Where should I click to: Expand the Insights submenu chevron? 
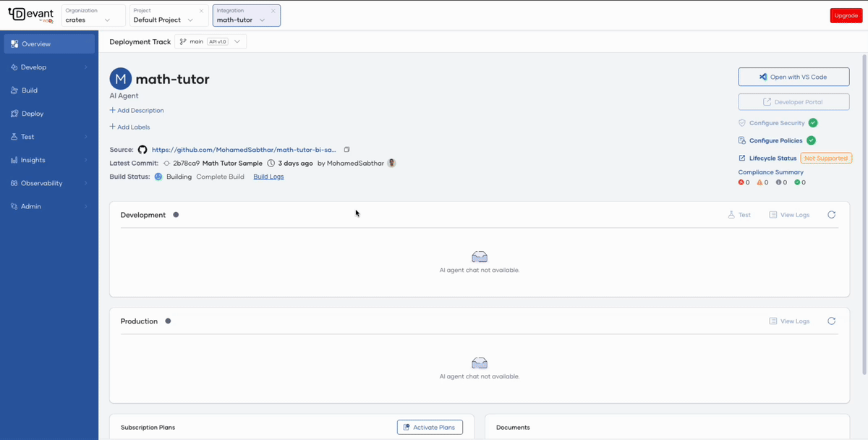[85, 160]
